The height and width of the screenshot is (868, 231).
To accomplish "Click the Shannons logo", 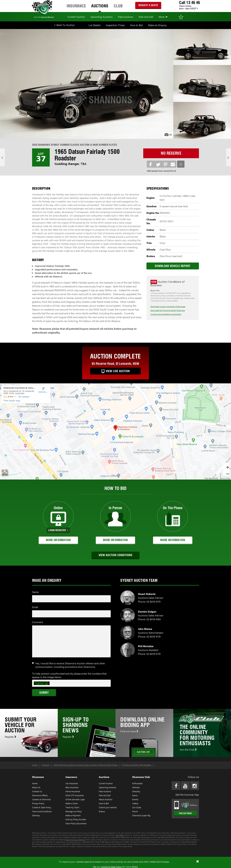I will point(42,8).
